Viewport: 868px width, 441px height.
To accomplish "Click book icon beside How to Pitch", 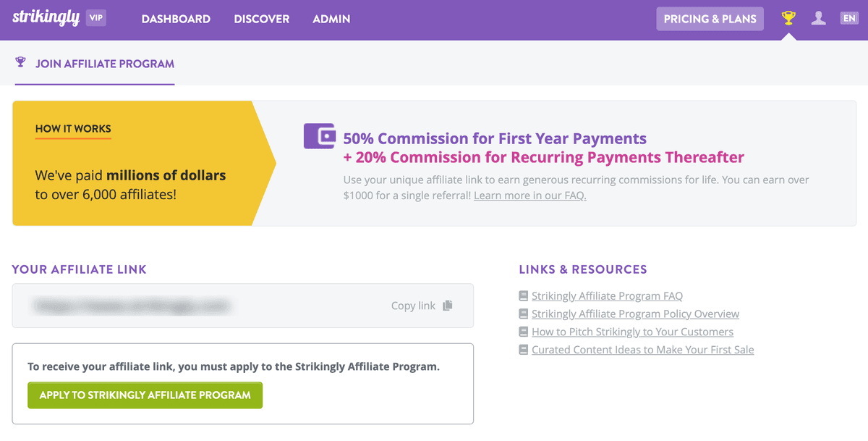I will point(524,332).
